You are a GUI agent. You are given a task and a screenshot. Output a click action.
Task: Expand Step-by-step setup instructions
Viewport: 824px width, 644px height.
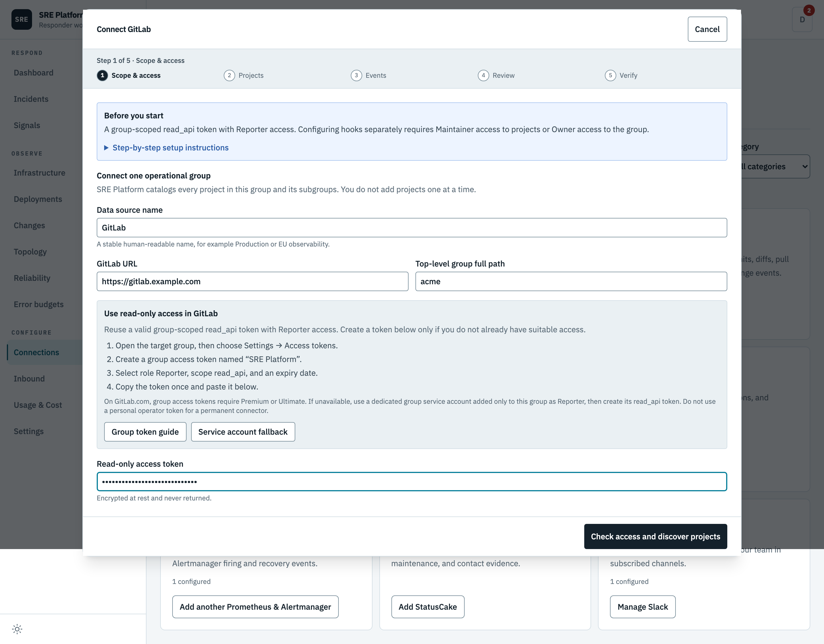pos(167,148)
